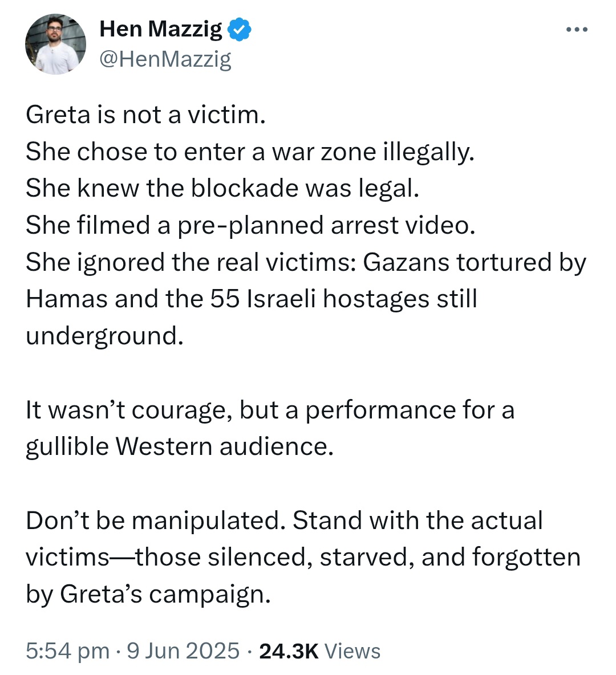Viewport: 616px width, 675px height.
Task: Open Hen Mazzig's profile picture
Action: tap(55, 44)
